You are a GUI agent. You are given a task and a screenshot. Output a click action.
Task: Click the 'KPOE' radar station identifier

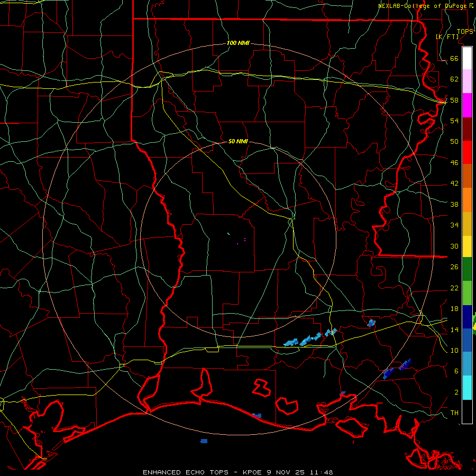coord(253,472)
